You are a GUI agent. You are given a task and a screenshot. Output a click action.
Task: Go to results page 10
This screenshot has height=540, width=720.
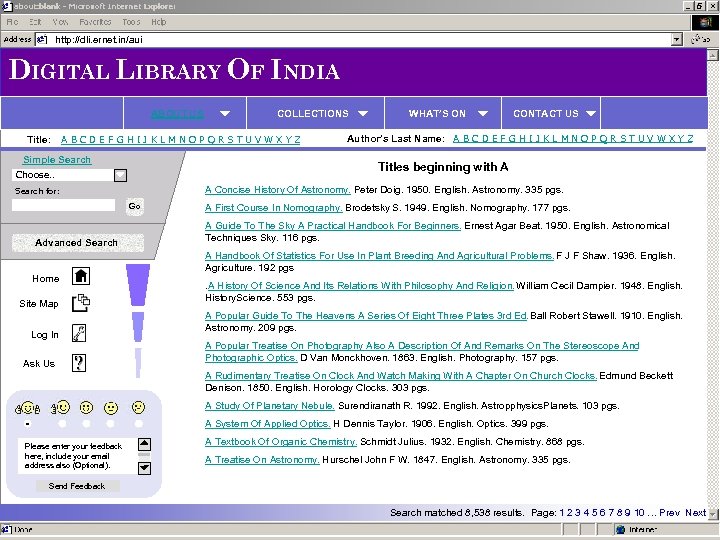pyautogui.click(x=639, y=512)
